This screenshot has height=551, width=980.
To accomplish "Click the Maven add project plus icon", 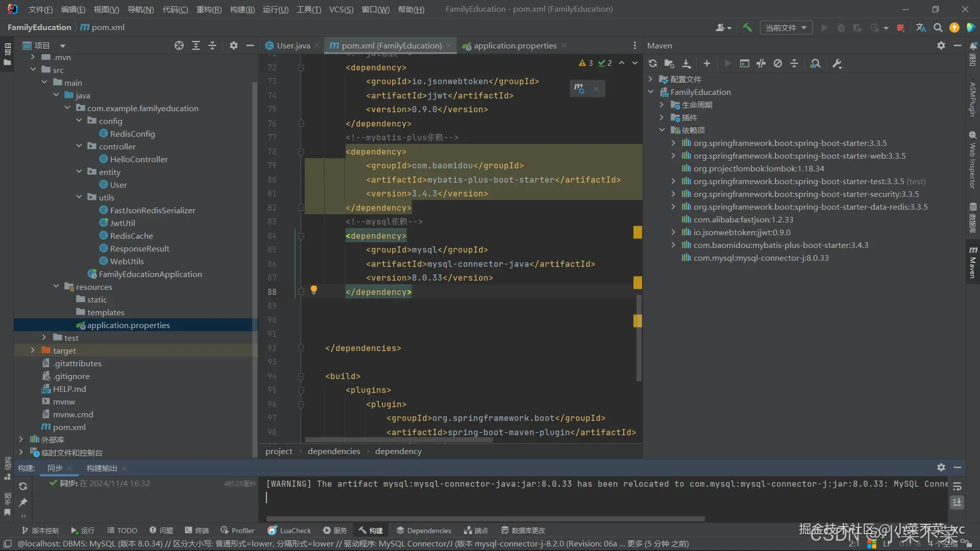I will pos(706,64).
